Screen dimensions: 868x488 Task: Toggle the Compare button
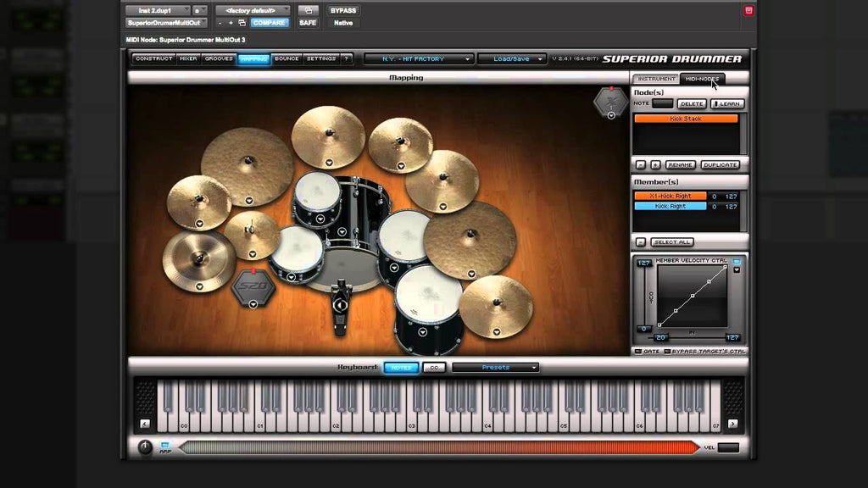click(x=269, y=23)
